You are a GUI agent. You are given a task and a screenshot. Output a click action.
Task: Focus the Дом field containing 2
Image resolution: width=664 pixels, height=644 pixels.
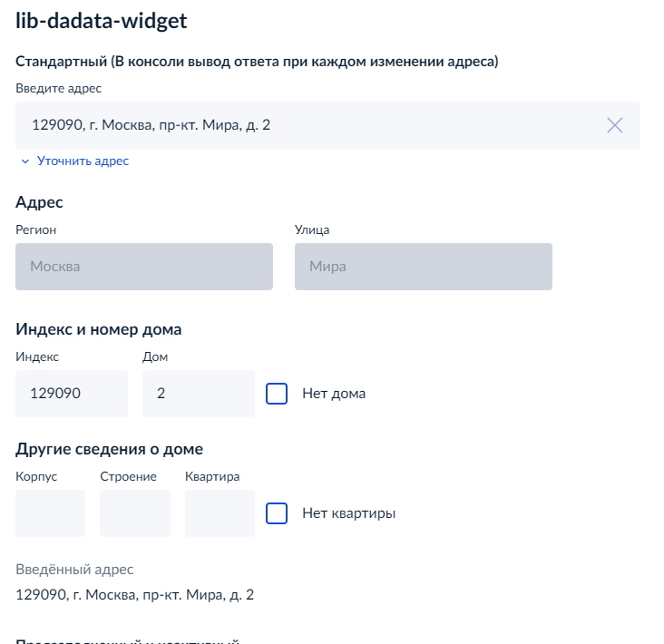(199, 394)
